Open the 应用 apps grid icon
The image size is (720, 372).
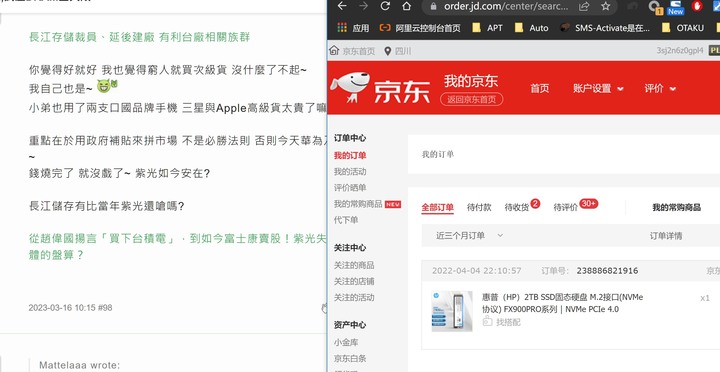pyautogui.click(x=342, y=28)
